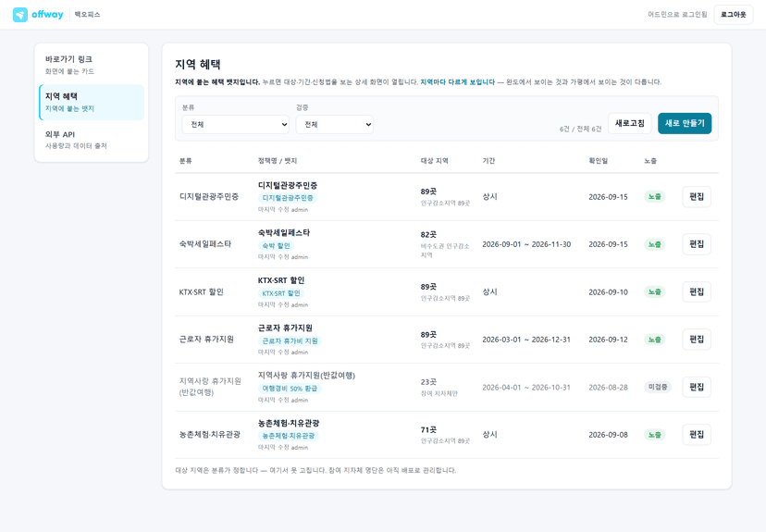This screenshot has height=532, width=766.
Task: Click the 기간 column header
Action: pos(488,161)
